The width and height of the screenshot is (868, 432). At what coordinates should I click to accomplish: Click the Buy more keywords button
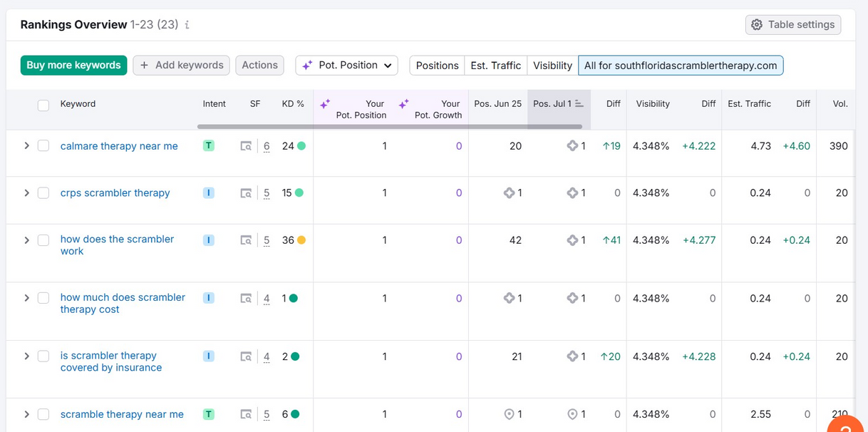pos(73,66)
